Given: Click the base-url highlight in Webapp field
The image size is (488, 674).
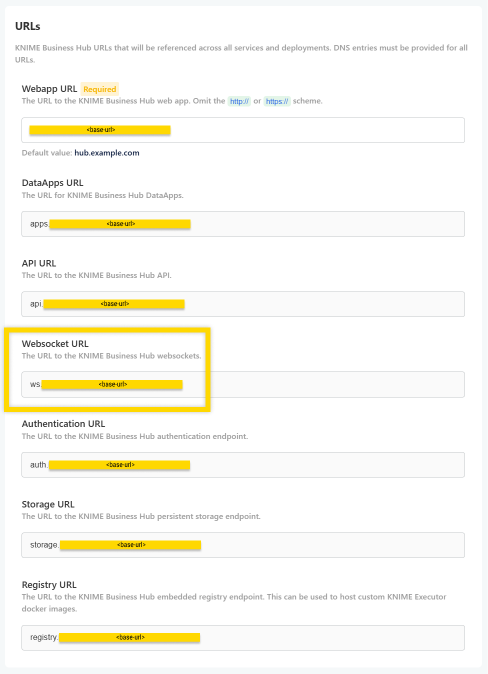Looking at the screenshot, I should tap(100, 130).
